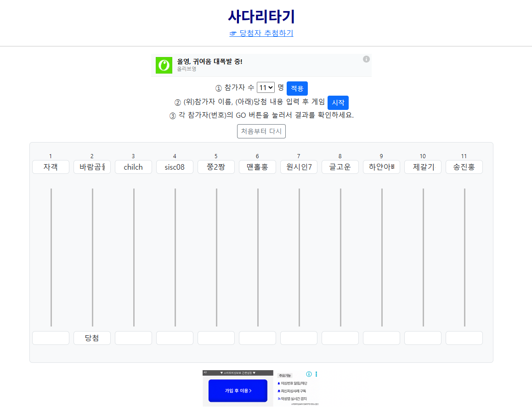Click the bottom ad info circle icon
The image size is (532, 418).
click(x=309, y=374)
